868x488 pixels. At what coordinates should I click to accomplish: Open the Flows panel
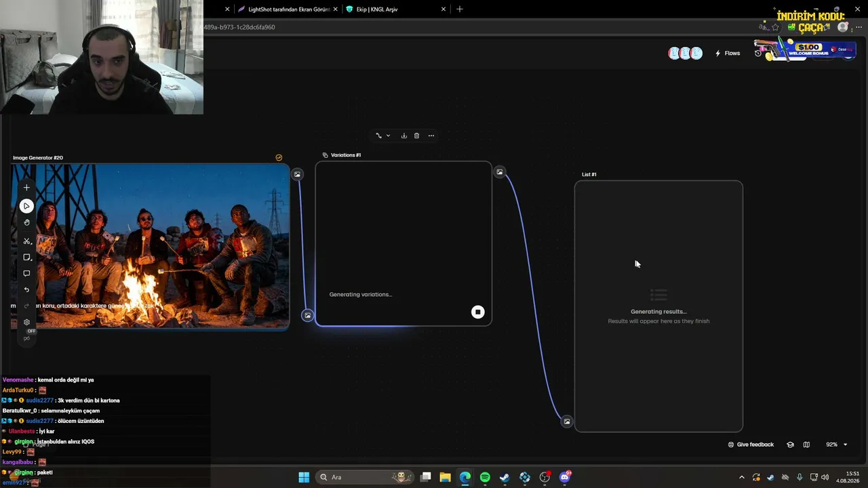point(728,54)
